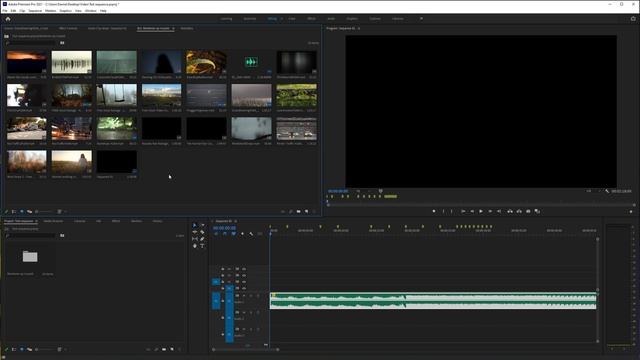Click the Lift button in Program monitor
Screen dimensions: 640x360
(x=510, y=211)
